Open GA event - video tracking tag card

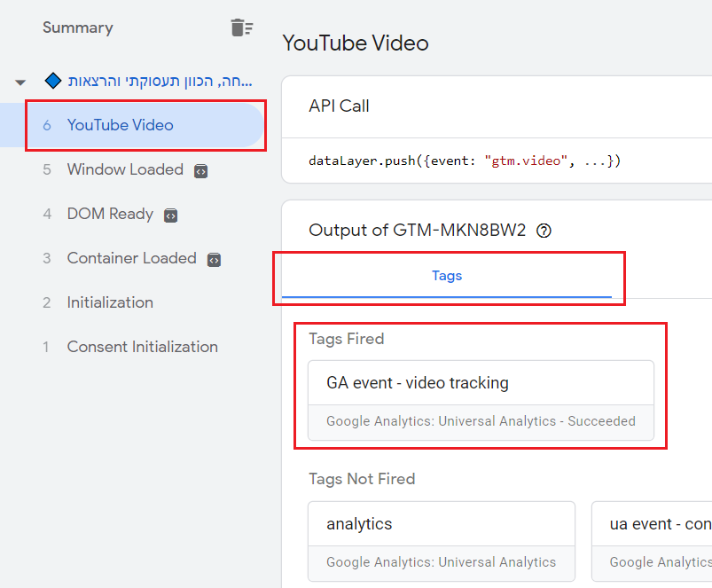click(481, 401)
